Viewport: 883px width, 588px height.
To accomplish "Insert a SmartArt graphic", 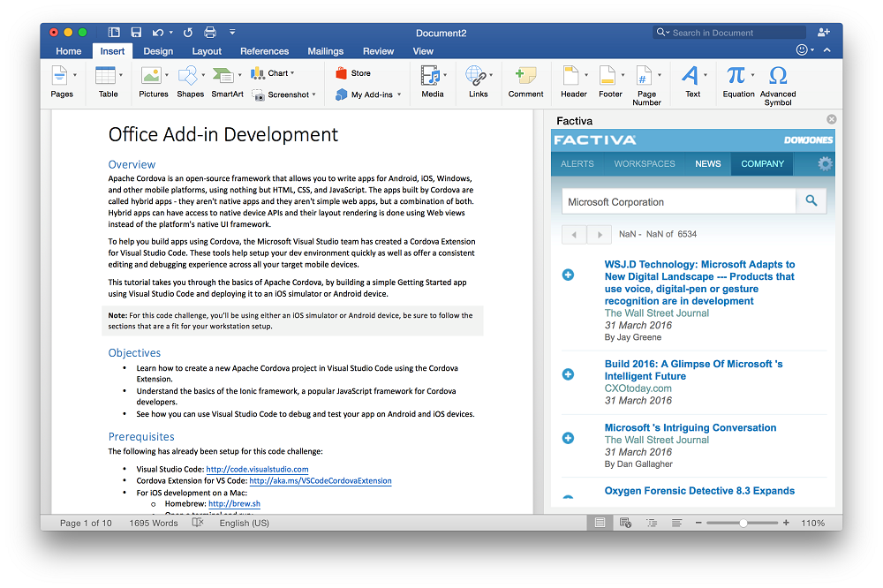I will pyautogui.click(x=223, y=75).
